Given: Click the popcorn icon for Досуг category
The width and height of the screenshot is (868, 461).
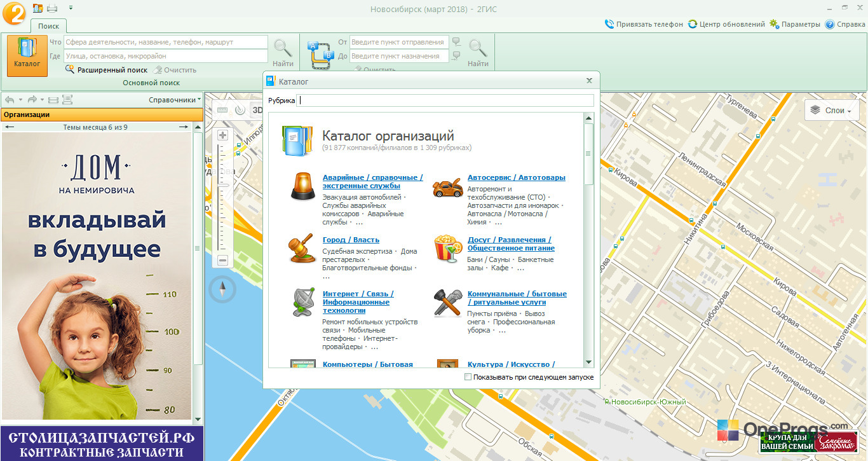Looking at the screenshot, I should click(448, 249).
